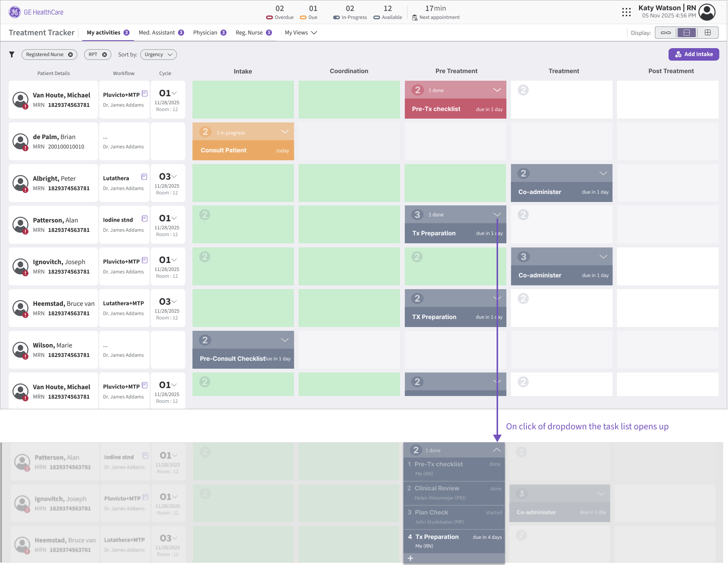Image resolution: width=728 pixels, height=565 pixels.
Task: Expand the My Views dropdown
Action: 301,33
